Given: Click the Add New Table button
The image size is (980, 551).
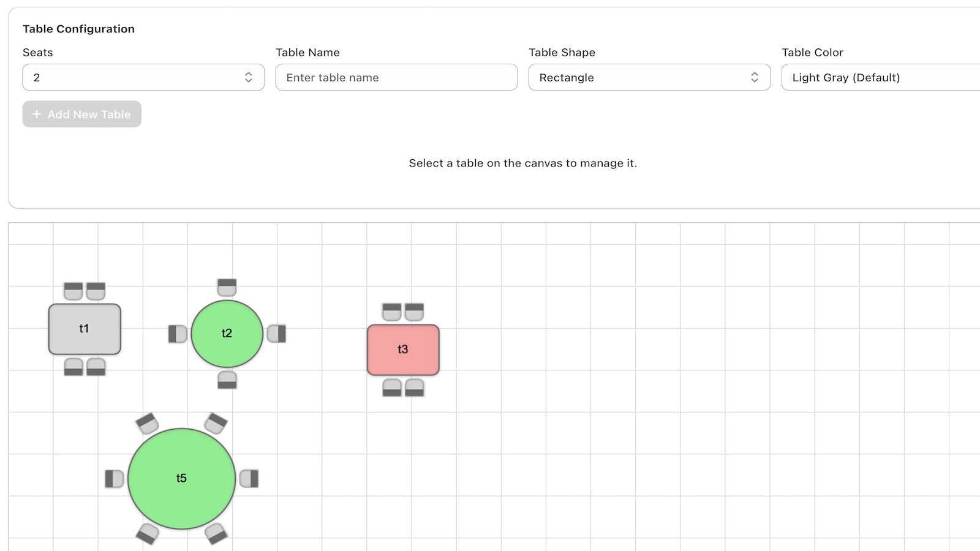Looking at the screenshot, I should coord(82,114).
